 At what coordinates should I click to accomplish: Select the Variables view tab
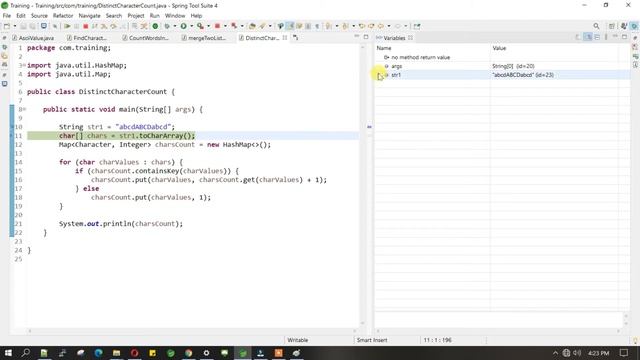(x=394, y=38)
